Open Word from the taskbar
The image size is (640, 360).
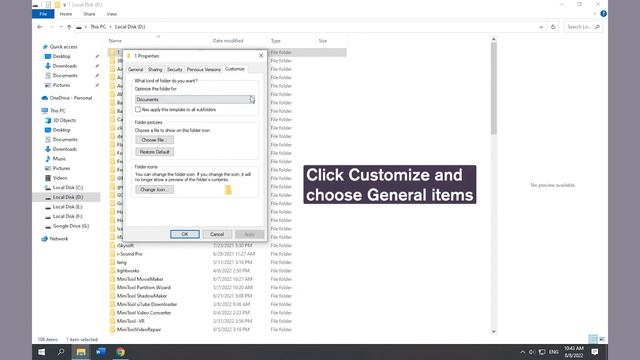pyautogui.click(x=100, y=352)
